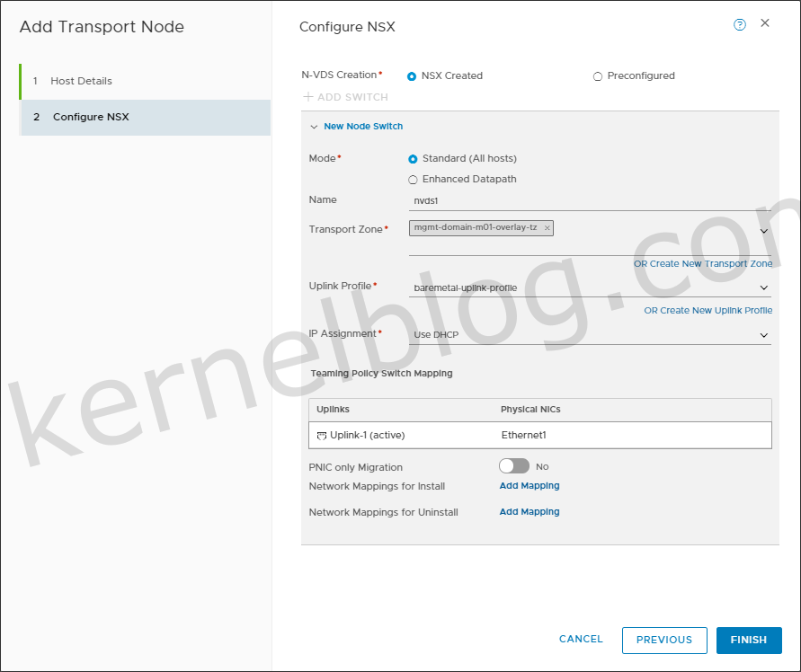Viewport: 801px width, 672px height.
Task: Open the Uplink Profile dropdown
Action: point(764,288)
